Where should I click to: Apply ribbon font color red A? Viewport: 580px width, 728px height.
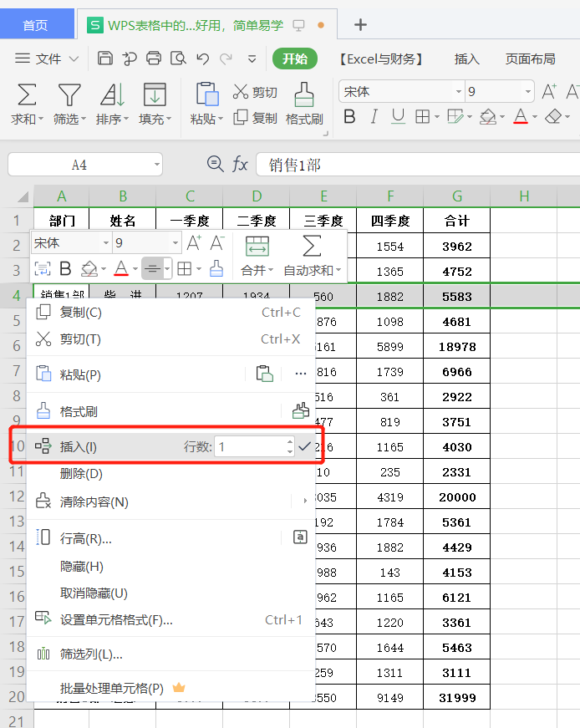[521, 116]
